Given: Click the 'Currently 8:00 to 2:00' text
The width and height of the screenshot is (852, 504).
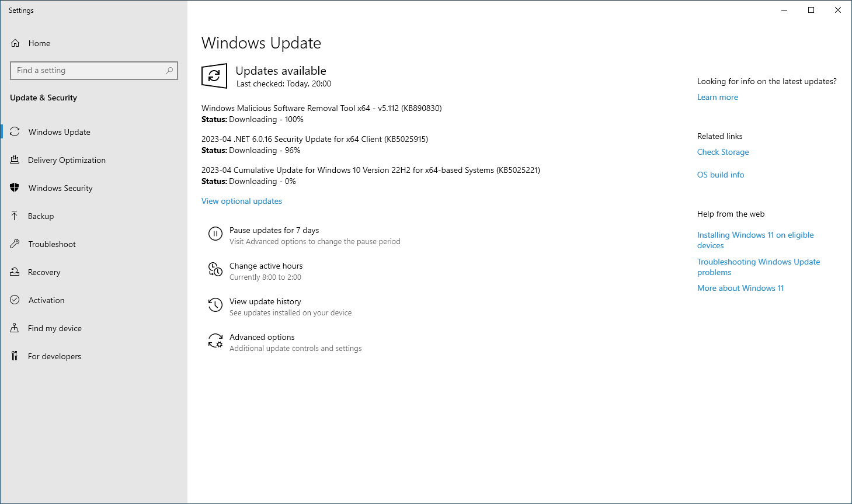Looking at the screenshot, I should tap(265, 277).
